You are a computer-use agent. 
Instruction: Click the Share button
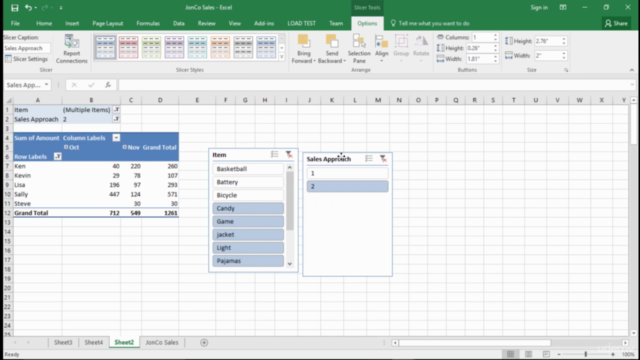pos(616,23)
